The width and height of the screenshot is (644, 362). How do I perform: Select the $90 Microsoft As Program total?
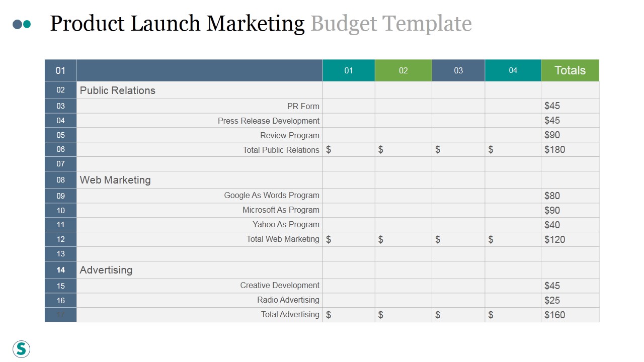tap(552, 210)
